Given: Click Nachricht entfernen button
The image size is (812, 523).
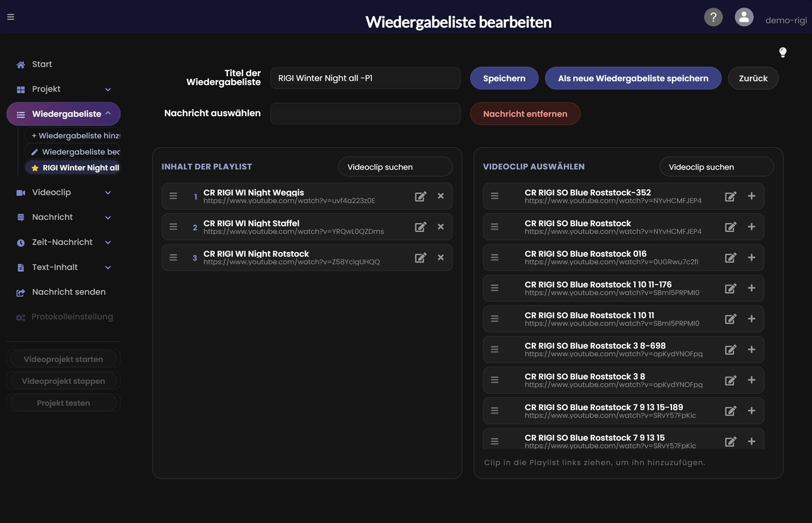Looking at the screenshot, I should point(525,114).
